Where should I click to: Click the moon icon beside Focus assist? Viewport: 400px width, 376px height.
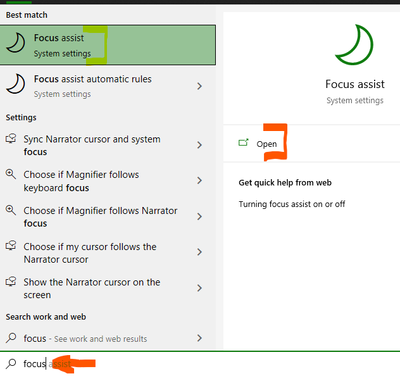15,43
